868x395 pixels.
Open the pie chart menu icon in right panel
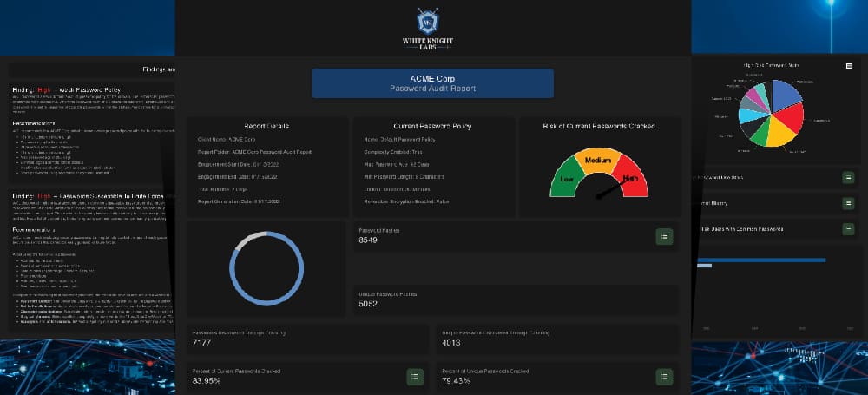(x=849, y=66)
